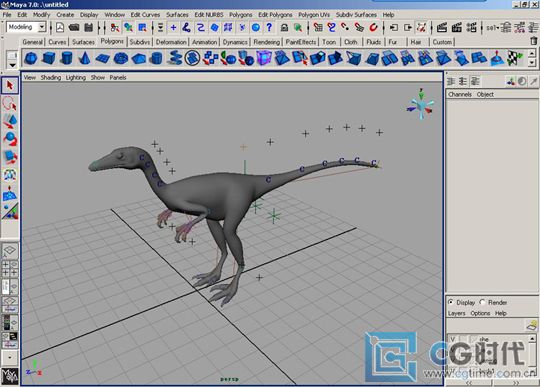Toggle the V visibility box of the layer
Viewport: 540px width, 387px height.
pyautogui.click(x=453, y=339)
